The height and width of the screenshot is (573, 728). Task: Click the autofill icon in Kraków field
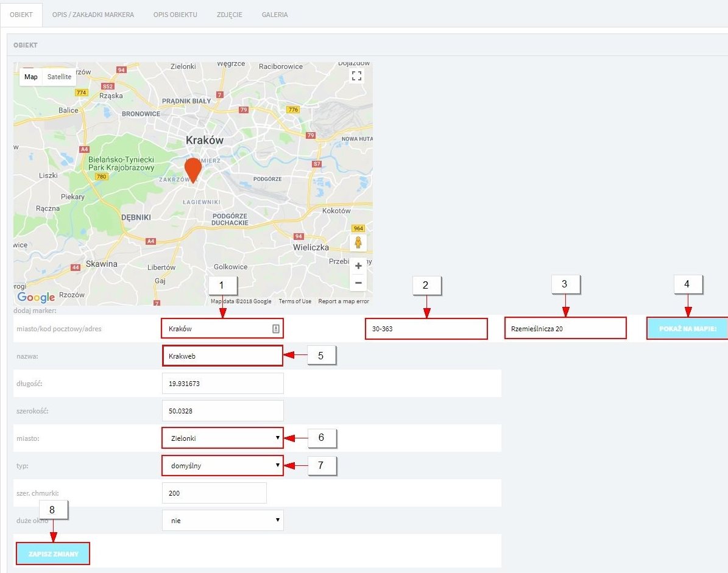point(276,328)
